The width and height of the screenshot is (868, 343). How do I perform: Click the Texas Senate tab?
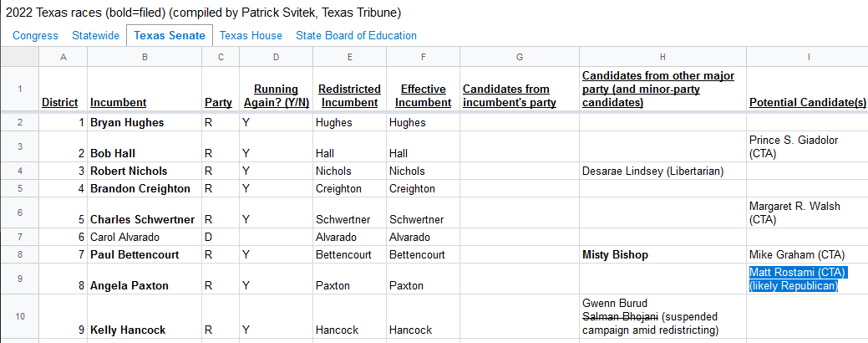(170, 35)
